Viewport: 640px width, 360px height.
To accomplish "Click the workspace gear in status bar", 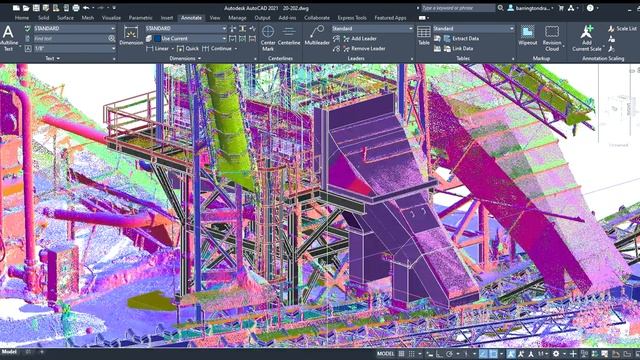I will point(556,354).
